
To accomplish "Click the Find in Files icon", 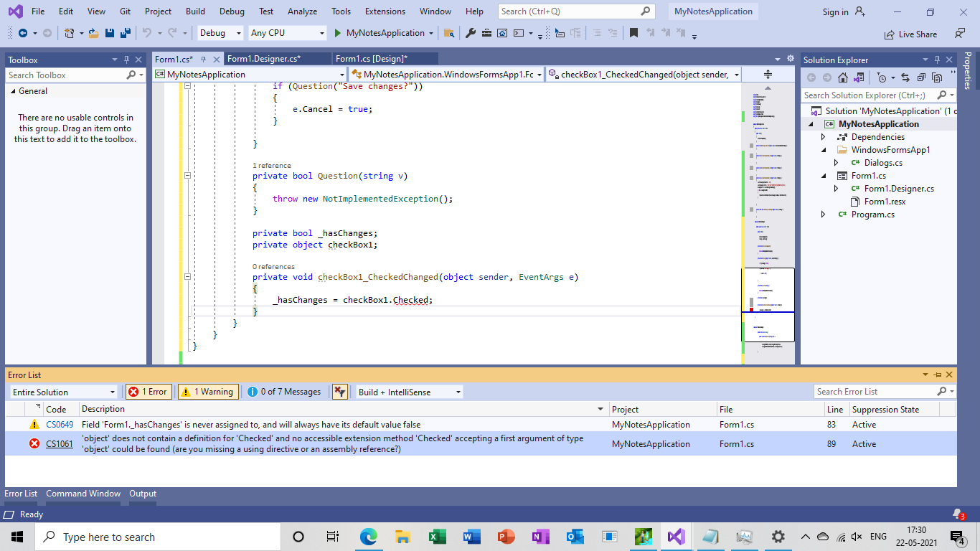I will 449,33.
